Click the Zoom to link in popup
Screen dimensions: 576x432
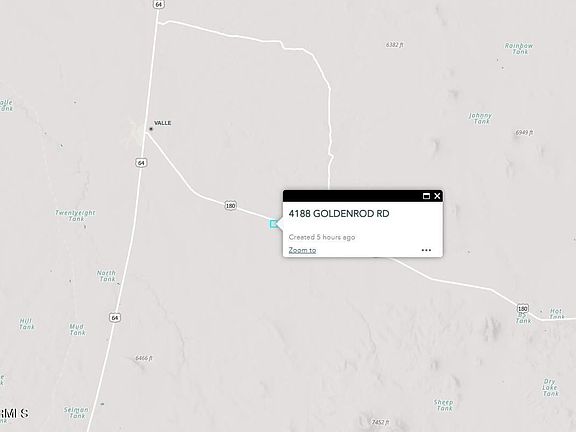(302, 250)
